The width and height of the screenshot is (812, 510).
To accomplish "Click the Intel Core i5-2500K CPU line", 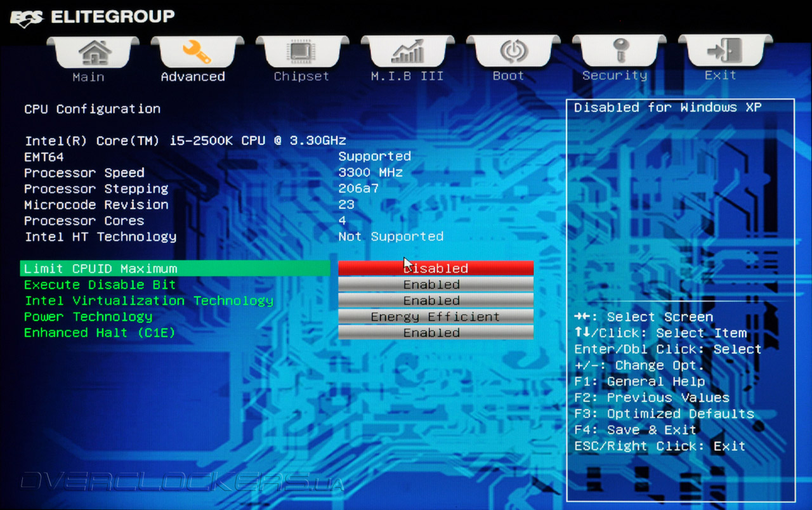I will point(186,141).
